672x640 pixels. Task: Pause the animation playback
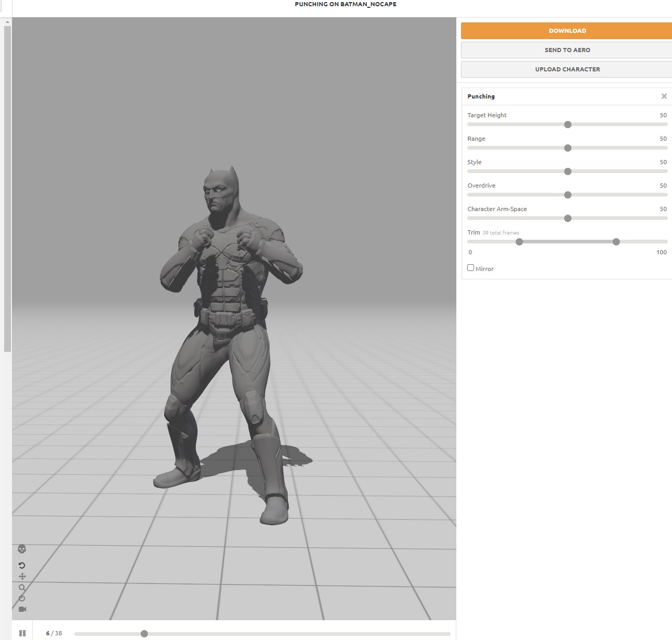22,633
